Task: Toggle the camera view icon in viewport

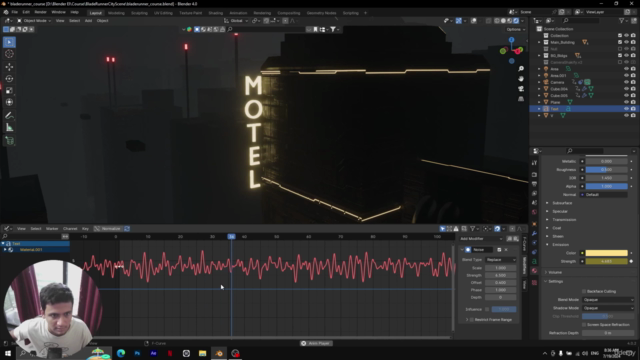Action: (521, 89)
